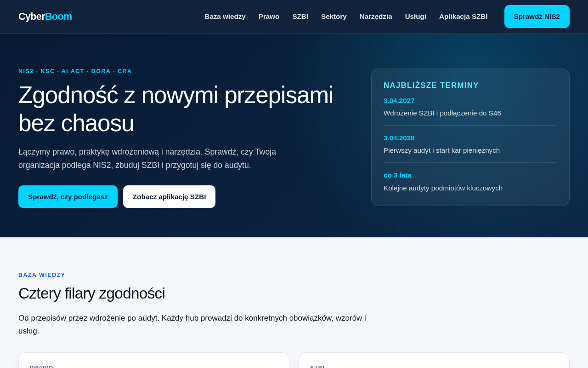Click the Sprawdź, czy podlegasz button

(68, 196)
